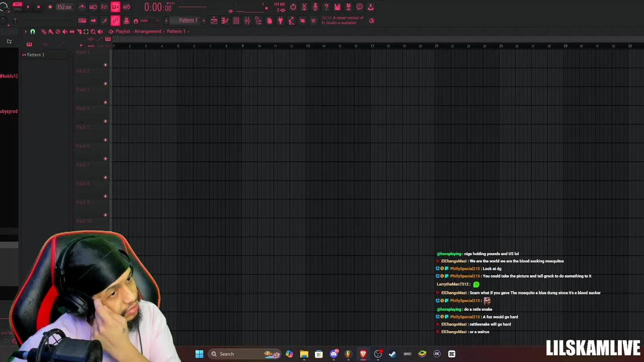Toggle the recording countdown

[x=104, y=7]
